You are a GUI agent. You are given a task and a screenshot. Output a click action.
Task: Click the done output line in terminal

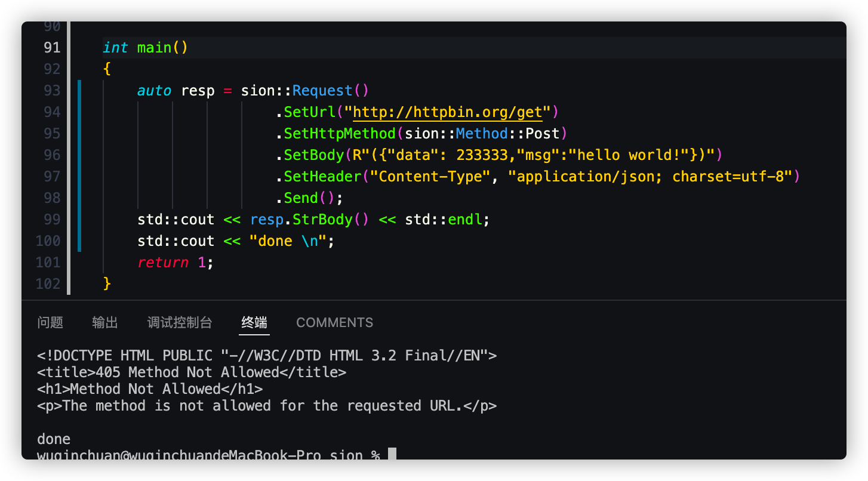click(53, 439)
